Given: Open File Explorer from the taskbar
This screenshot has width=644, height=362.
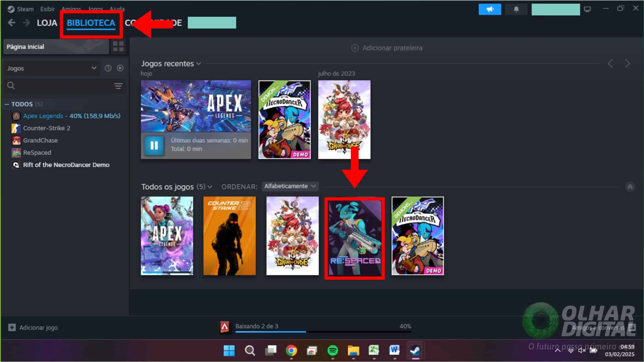Looking at the screenshot, I should point(353,351).
